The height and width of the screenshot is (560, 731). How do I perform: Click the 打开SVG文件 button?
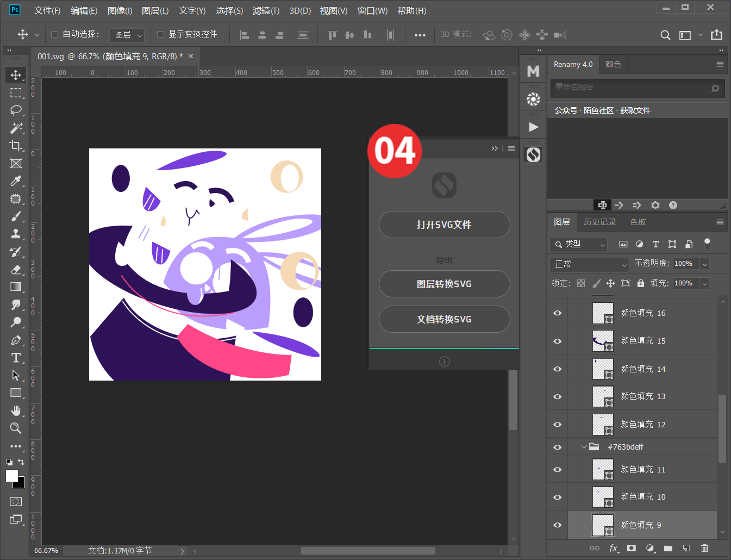tap(444, 225)
